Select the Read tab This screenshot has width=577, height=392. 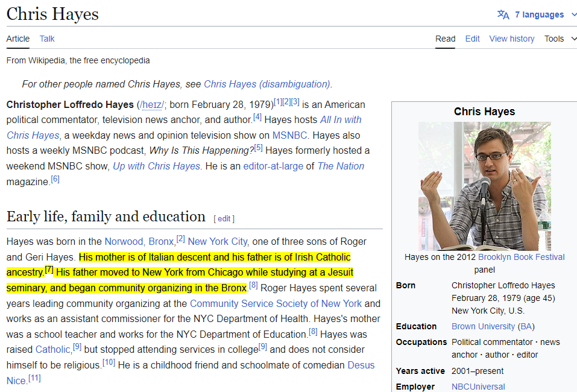[x=446, y=39]
